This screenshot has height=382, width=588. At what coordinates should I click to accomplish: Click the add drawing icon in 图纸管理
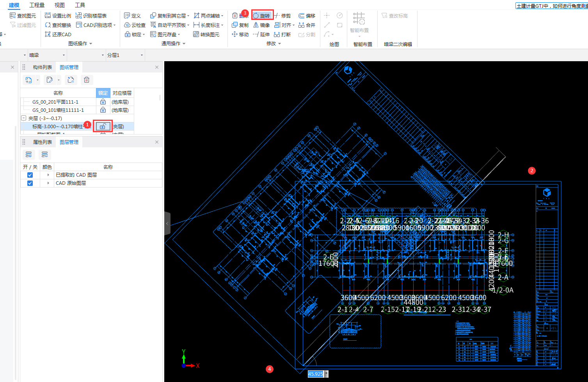click(28, 80)
